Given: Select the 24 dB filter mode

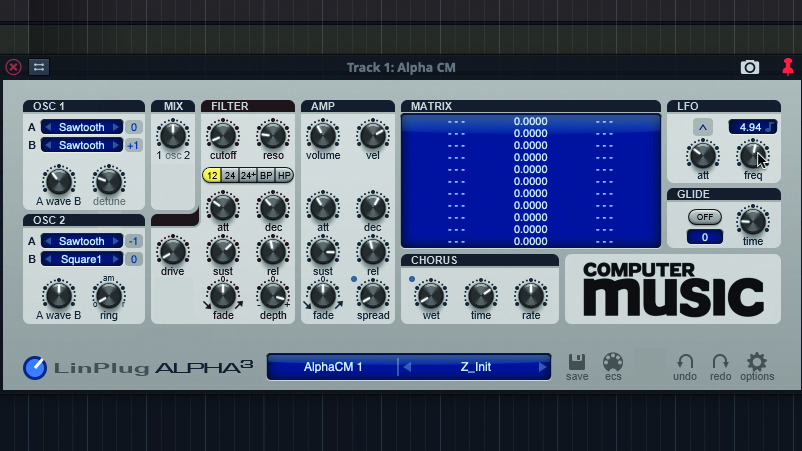Looking at the screenshot, I should 230,175.
